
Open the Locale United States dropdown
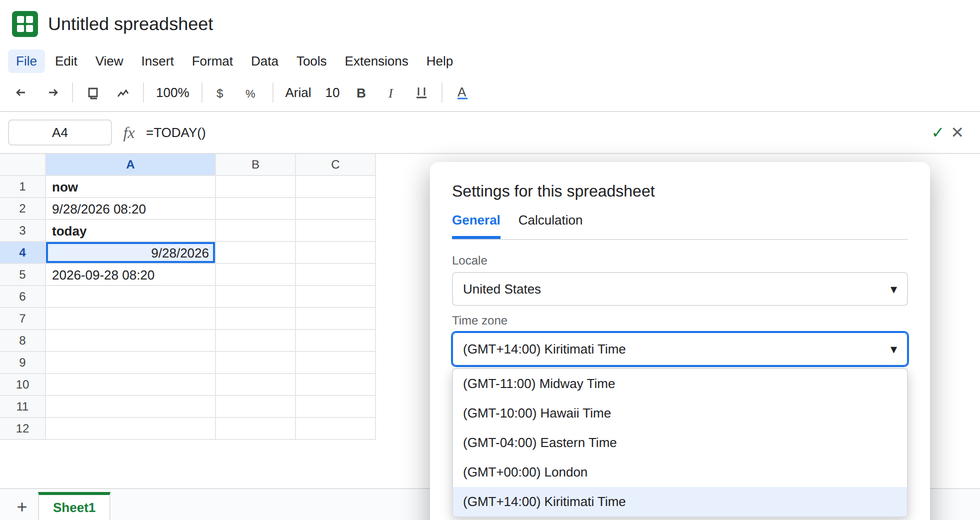(x=680, y=289)
